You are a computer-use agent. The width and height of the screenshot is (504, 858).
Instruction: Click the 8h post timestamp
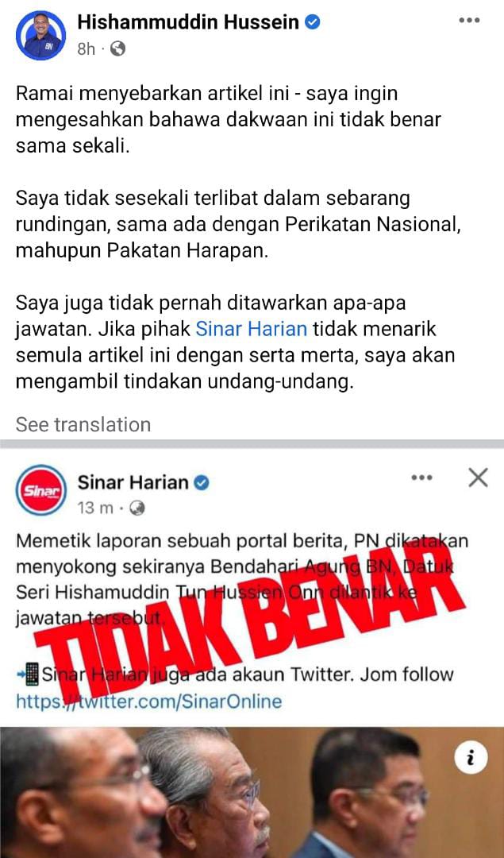click(x=87, y=49)
